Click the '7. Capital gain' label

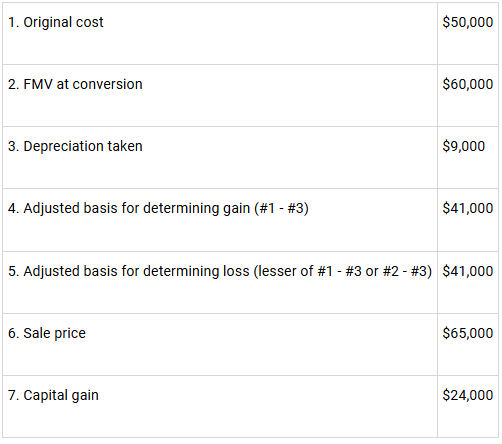point(53,395)
